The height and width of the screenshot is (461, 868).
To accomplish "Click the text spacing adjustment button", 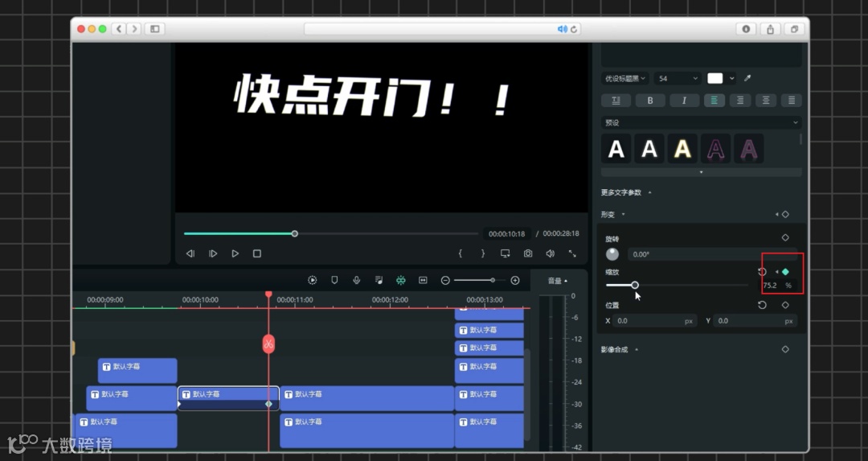I will 616,101.
